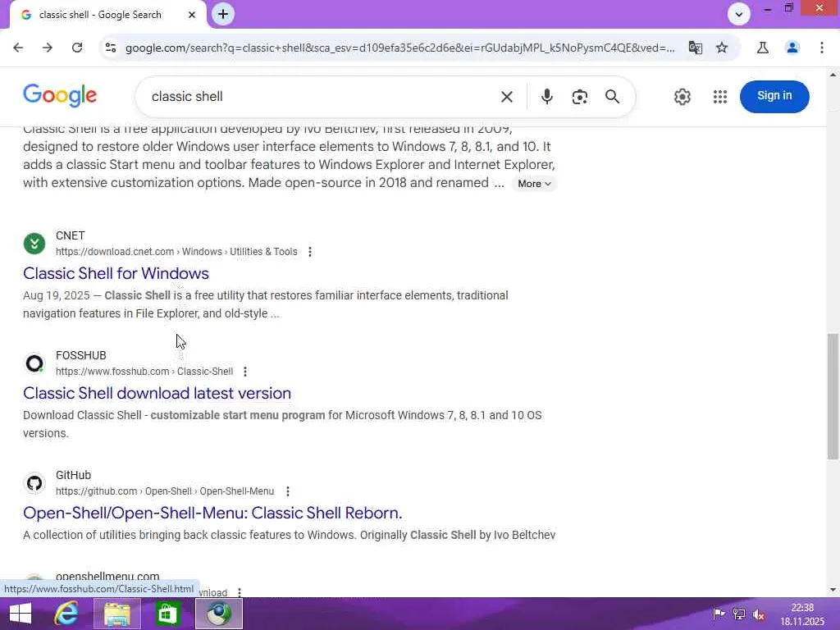This screenshot has height=630, width=840.
Task: Search by image with Lens
Action: (x=580, y=97)
